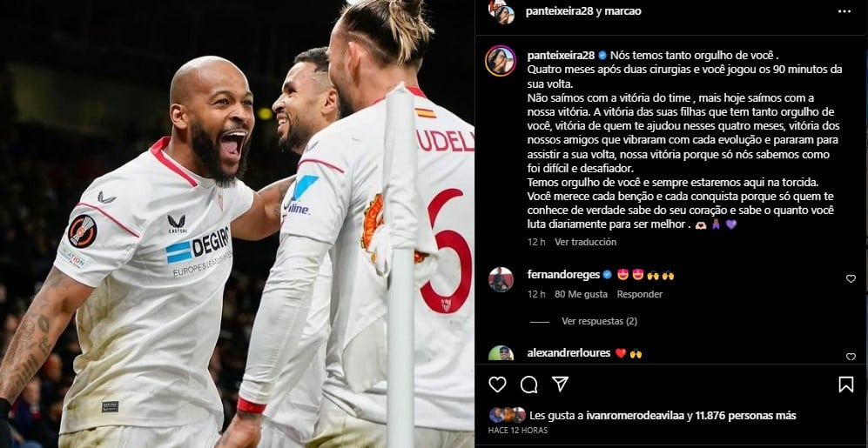Save the post with the bookmark icon
868x448 pixels.
pos(846,384)
